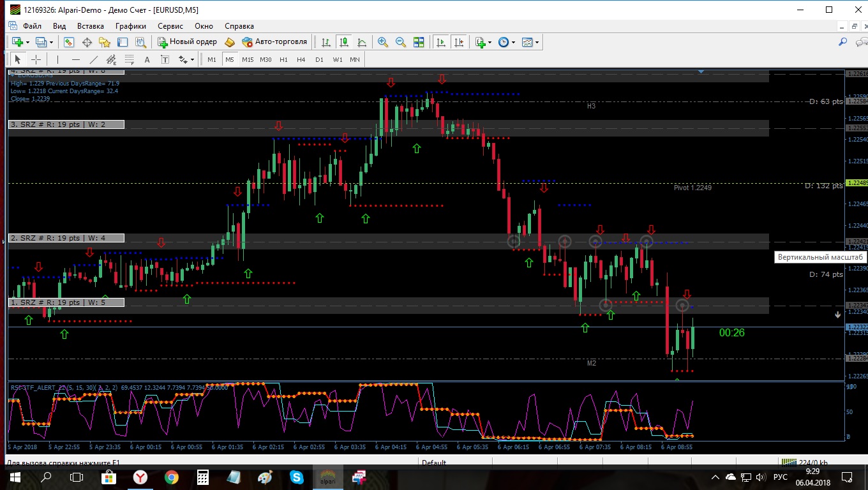
Task: Open Yandex browser taskbar icon
Action: point(140,477)
